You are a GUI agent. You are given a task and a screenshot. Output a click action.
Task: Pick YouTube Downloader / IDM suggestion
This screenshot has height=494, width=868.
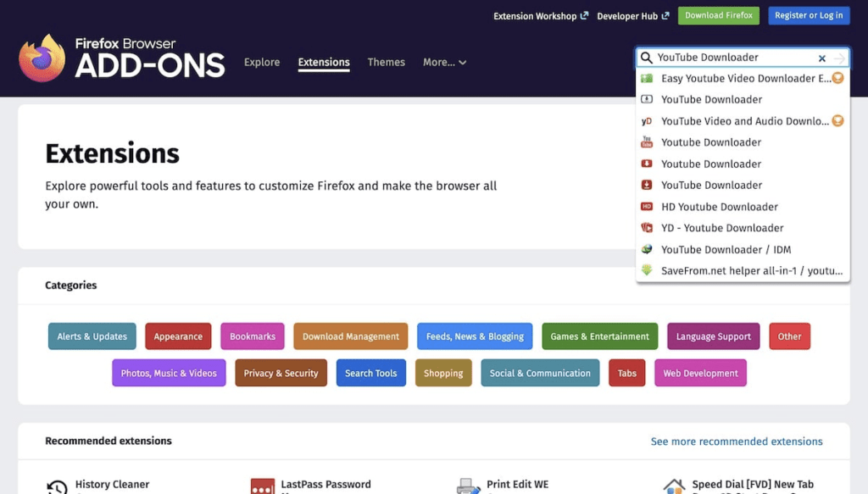tap(743, 249)
